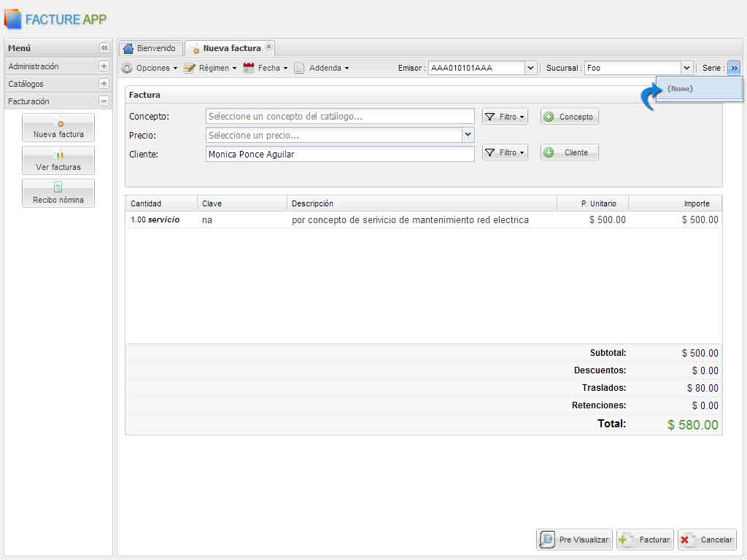
Task: Click the green add Concepto button
Action: [x=569, y=117]
